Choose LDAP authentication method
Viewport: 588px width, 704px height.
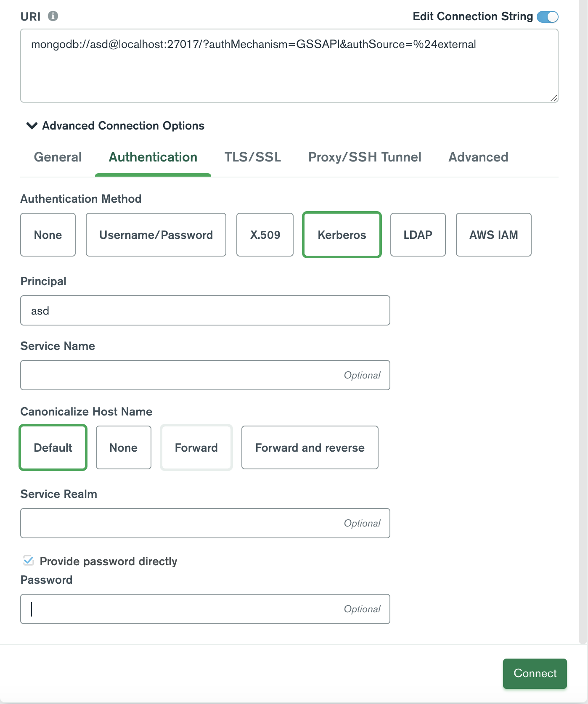418,235
